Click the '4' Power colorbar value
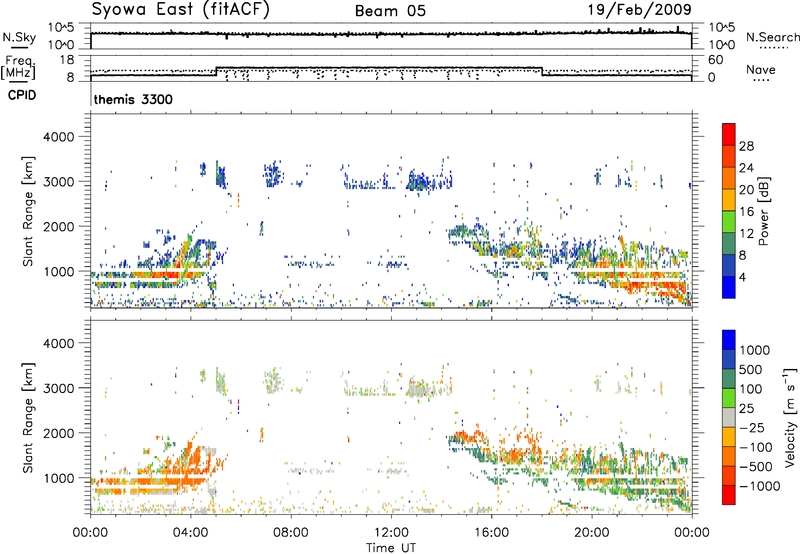Image resolution: width=800 pixels, height=554 pixels. [x=742, y=277]
